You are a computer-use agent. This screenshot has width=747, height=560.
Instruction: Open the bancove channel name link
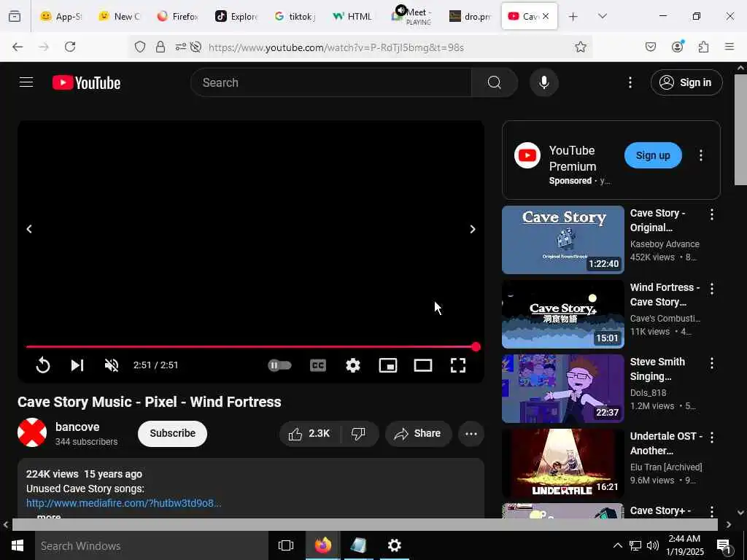[x=77, y=427]
